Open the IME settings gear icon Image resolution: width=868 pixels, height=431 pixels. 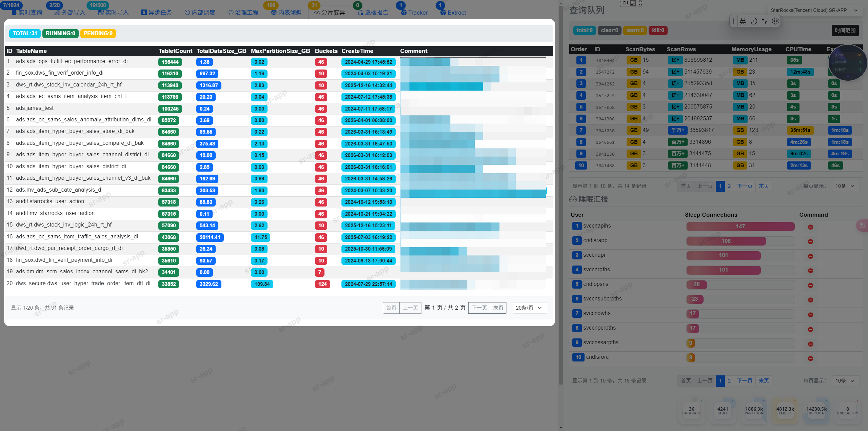(775, 21)
